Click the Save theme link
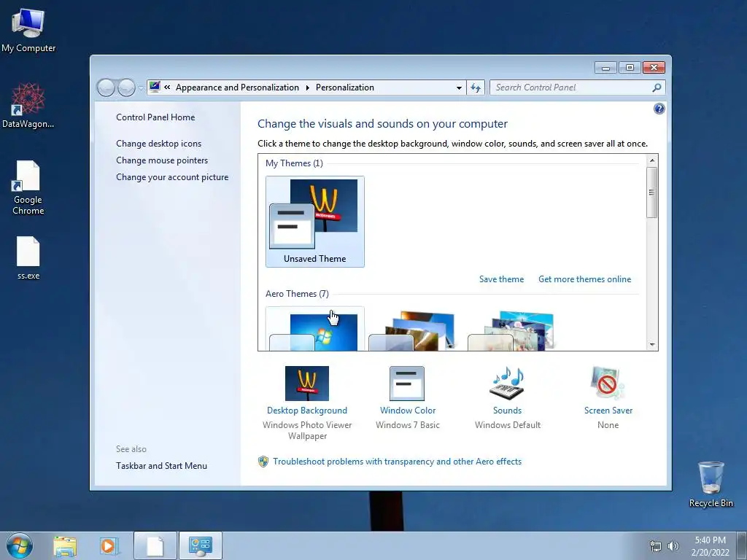 point(501,279)
